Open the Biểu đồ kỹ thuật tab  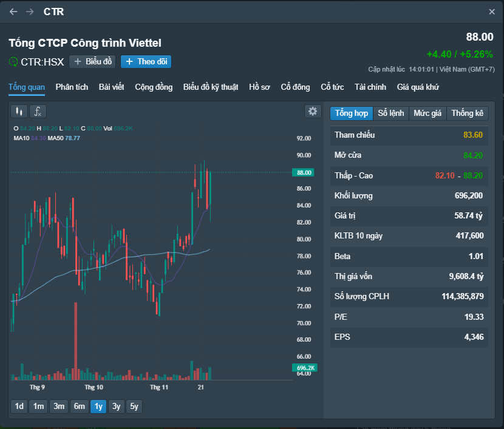(x=211, y=87)
